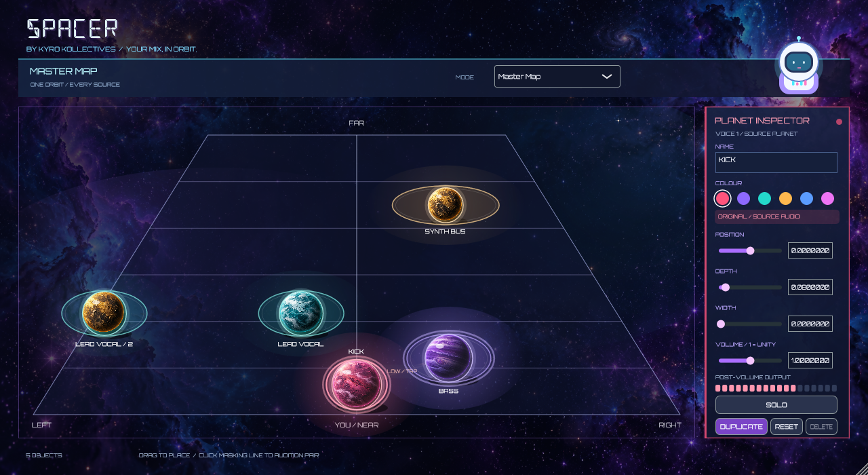This screenshot has height=475, width=868.
Task: Click the red status dot in Planet Inspector
Action: pos(839,122)
